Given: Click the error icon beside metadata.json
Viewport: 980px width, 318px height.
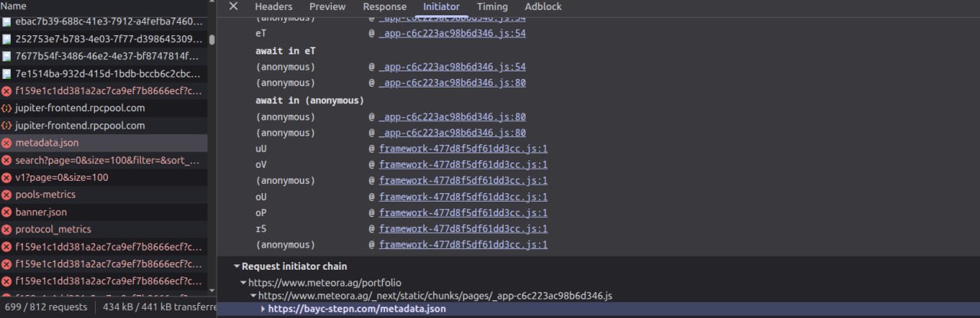Looking at the screenshot, I should click(7, 143).
